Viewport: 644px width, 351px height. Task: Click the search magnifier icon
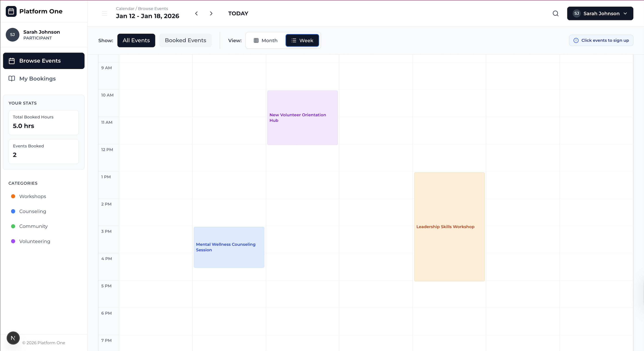(555, 13)
